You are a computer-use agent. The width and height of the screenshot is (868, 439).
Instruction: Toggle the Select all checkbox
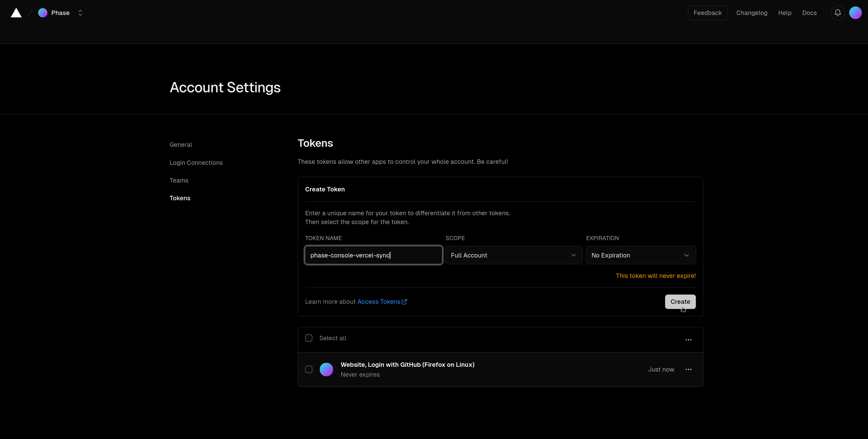[309, 338]
